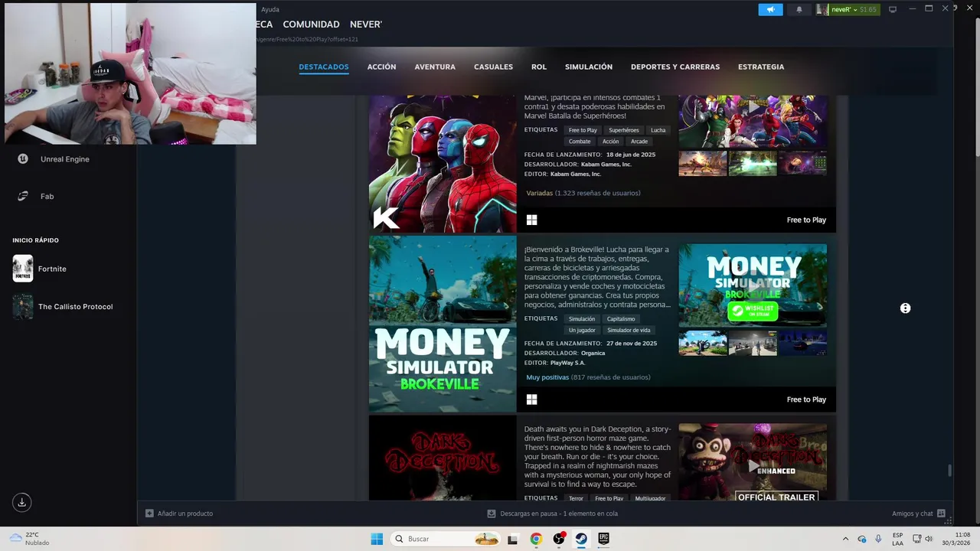Open the Muy positivas reviews link

(x=588, y=377)
